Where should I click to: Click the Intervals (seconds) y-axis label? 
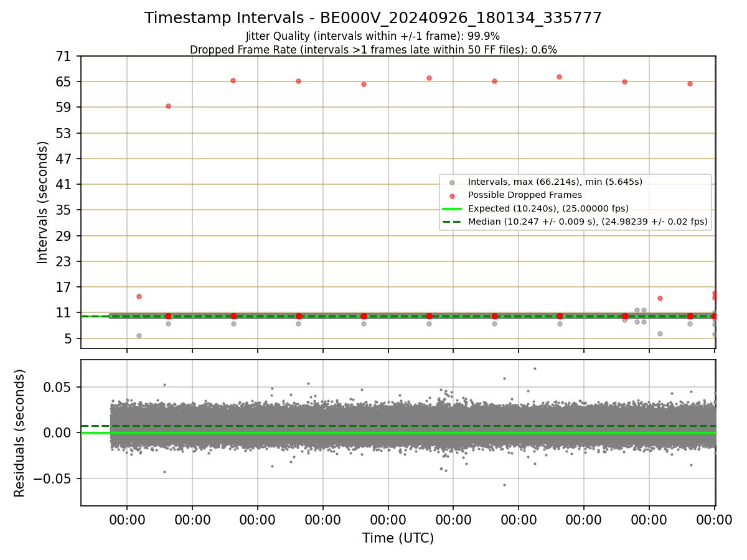(43, 202)
